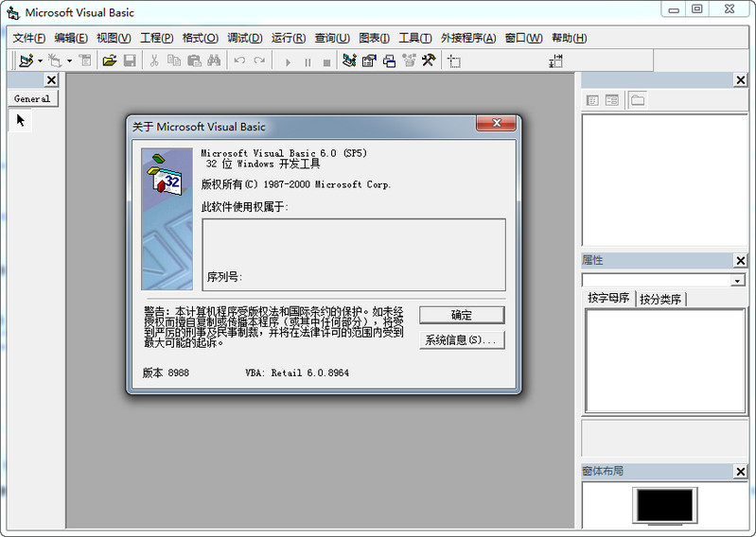Click the 属性 panel title

pyautogui.click(x=592, y=261)
